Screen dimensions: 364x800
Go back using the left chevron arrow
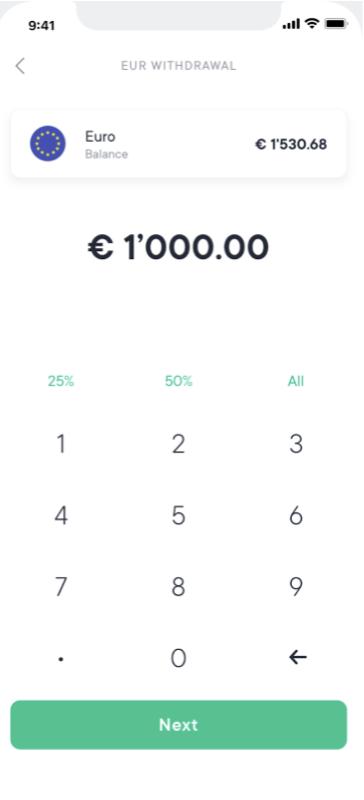point(20,66)
